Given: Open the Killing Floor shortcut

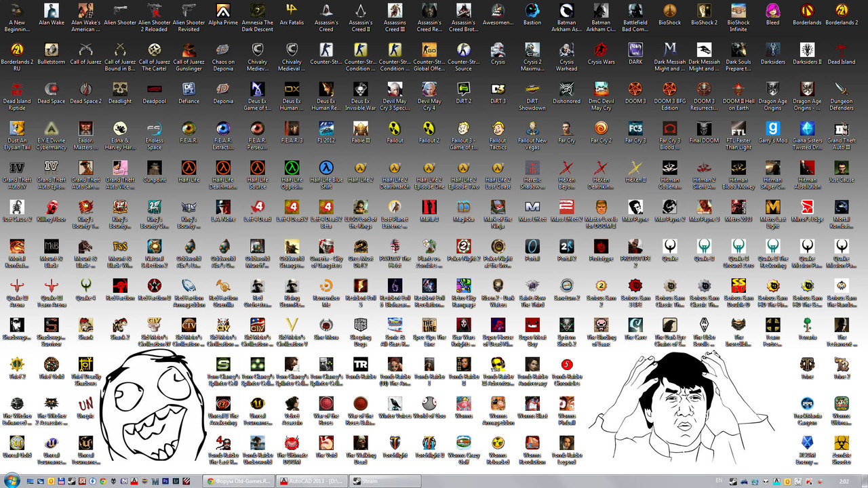Looking at the screenshot, I should tap(52, 211).
